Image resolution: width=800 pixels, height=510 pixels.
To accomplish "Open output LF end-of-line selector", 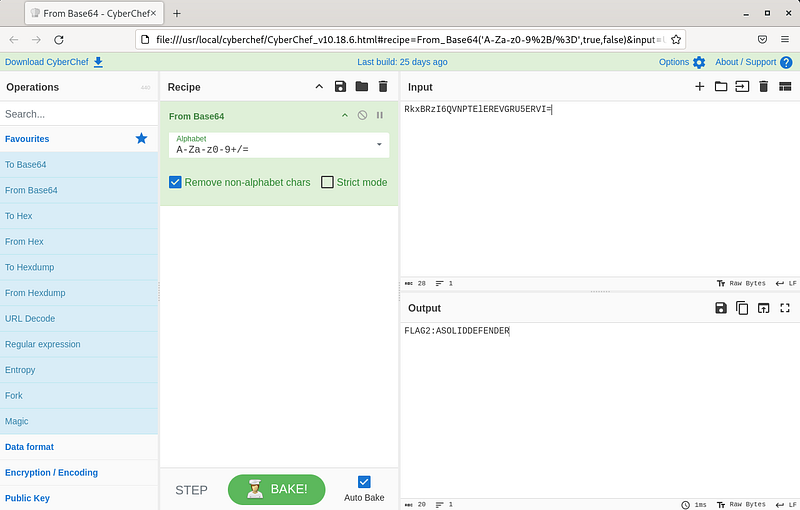I will click(786, 504).
